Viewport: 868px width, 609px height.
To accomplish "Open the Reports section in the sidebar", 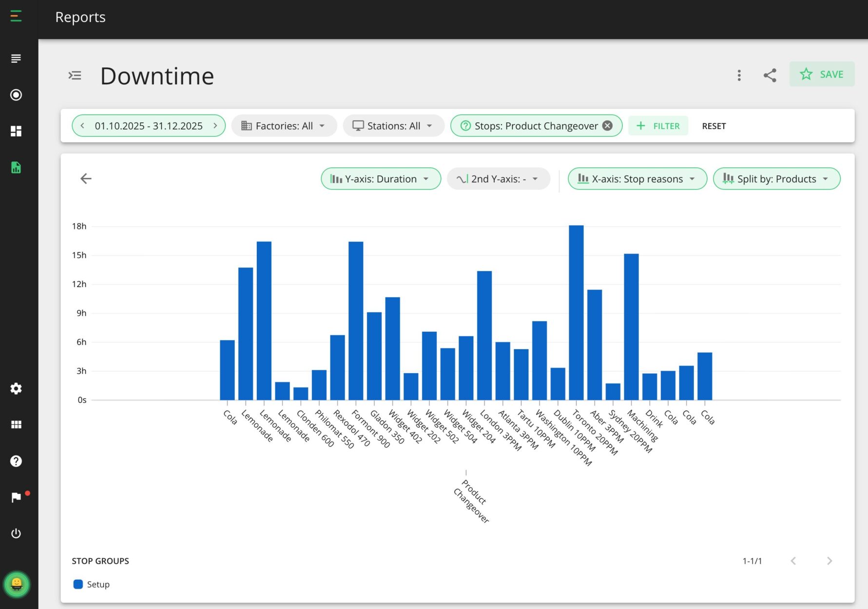I will point(16,167).
